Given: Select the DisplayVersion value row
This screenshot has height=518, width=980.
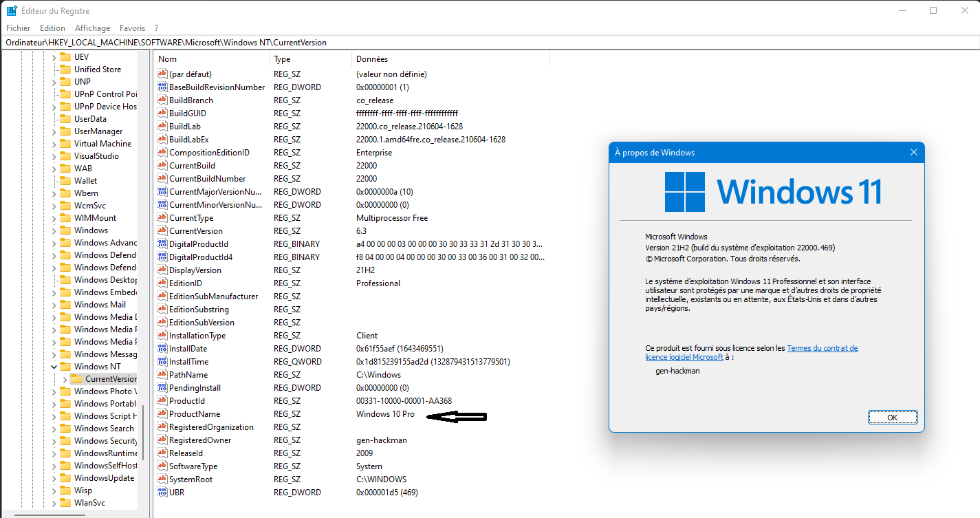Looking at the screenshot, I should (x=352, y=270).
